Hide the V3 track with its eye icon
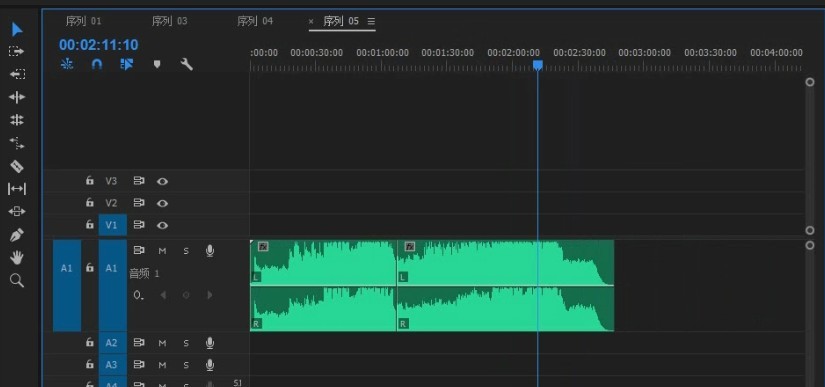825x387 pixels. (x=163, y=181)
